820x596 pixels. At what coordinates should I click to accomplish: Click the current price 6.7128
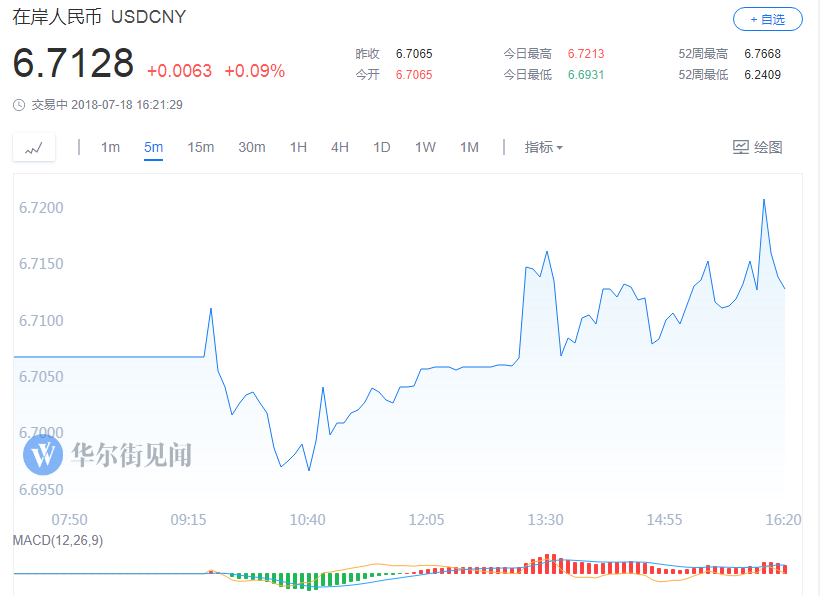[x=73, y=64]
